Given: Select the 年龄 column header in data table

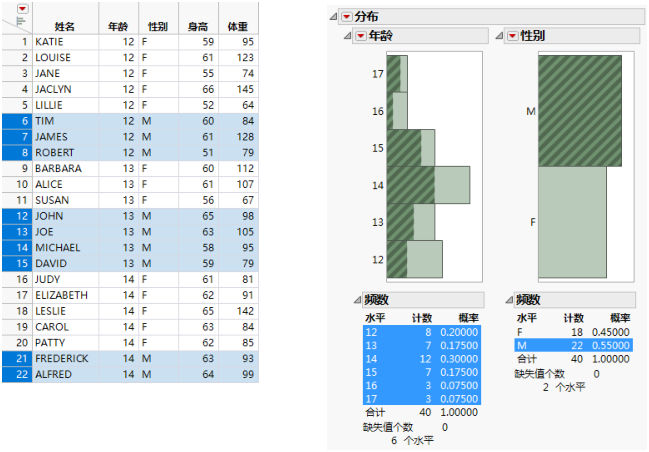Looking at the screenshot, I should [118, 18].
